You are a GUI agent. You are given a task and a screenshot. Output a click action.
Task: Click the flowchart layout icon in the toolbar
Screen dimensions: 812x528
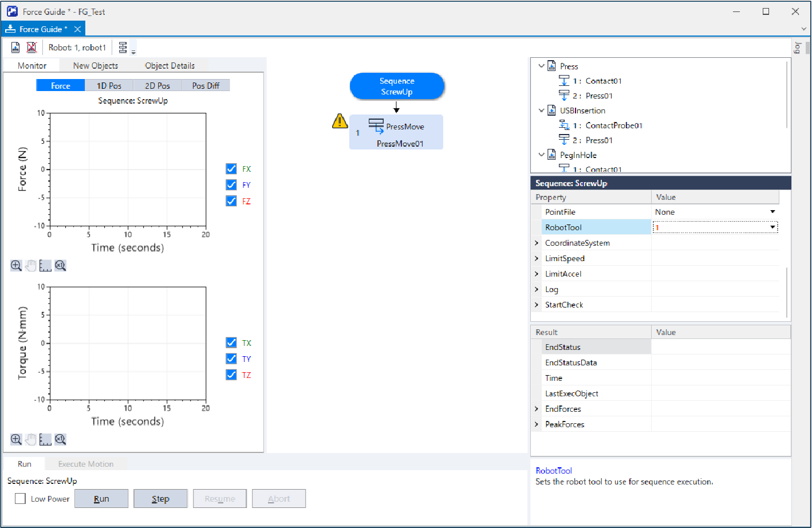pos(123,48)
